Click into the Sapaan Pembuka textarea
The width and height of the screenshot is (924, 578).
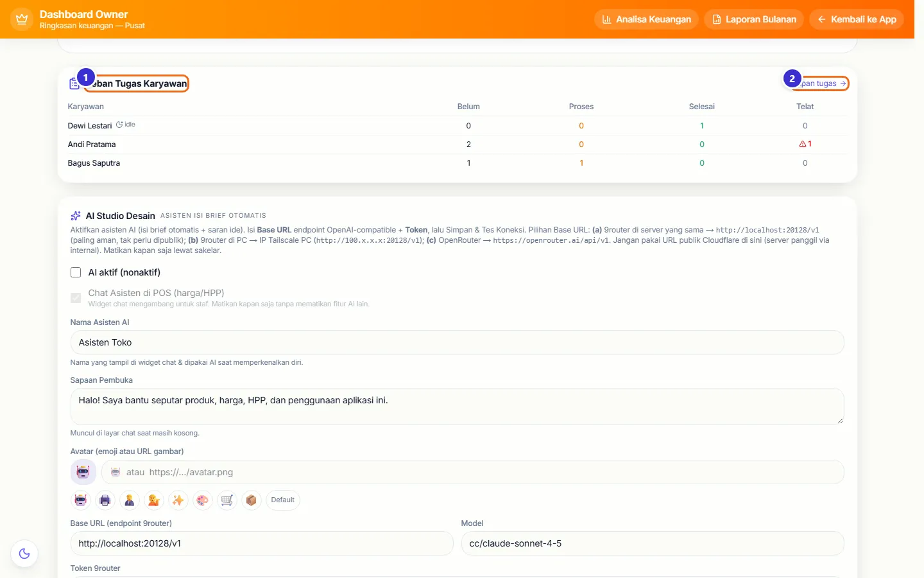point(457,407)
